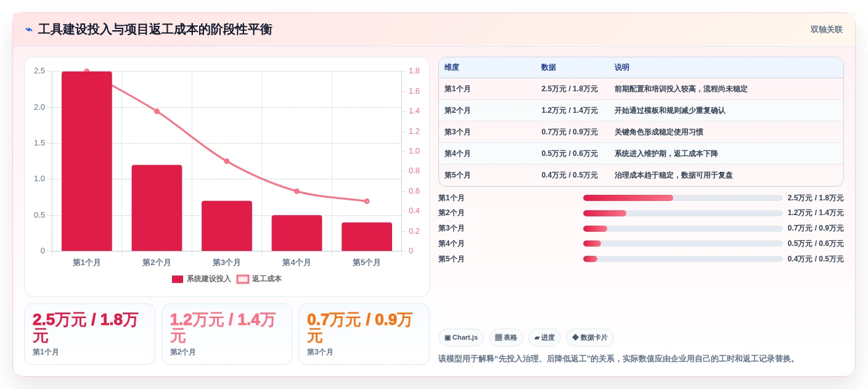The width and height of the screenshot is (868, 389).
Task: Open the 第3个月 data card
Action: [x=364, y=334]
